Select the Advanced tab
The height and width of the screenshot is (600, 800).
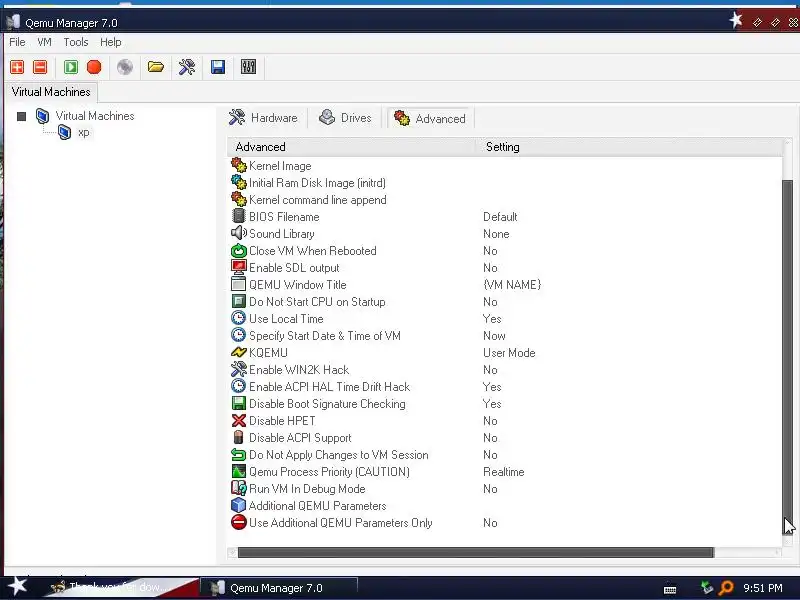431,118
